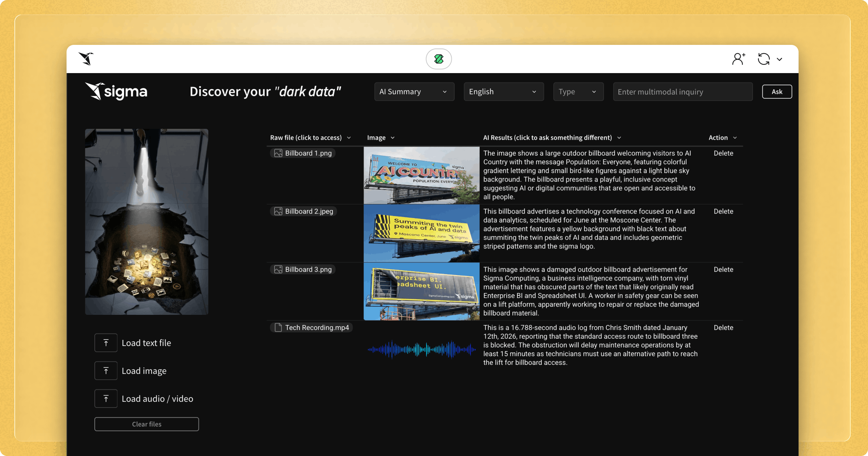Open the chevron menu next to refresh icon
This screenshot has width=868, height=456.
click(780, 59)
